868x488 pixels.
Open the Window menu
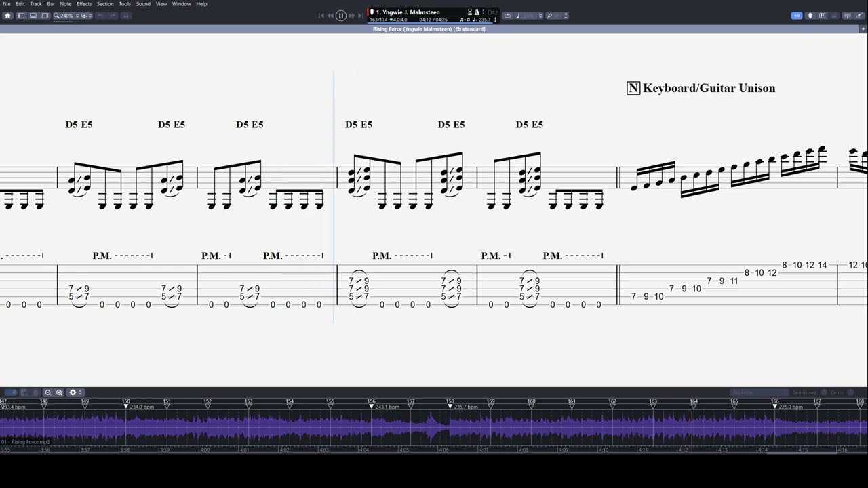(181, 4)
